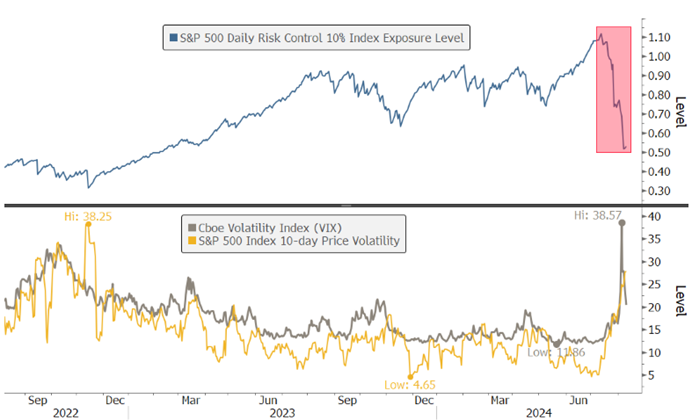Click the 0.50 tick on upper axis
The height and width of the screenshot is (420, 692).
(x=659, y=153)
